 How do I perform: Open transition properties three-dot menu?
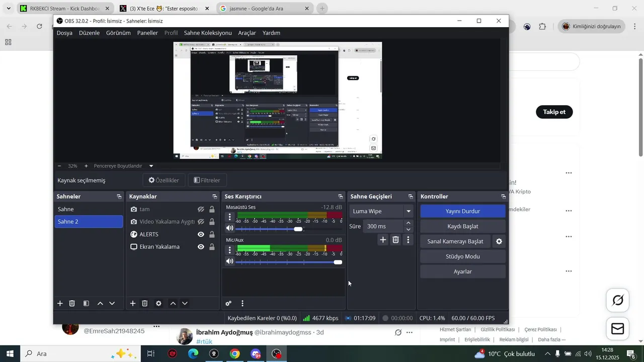point(409,240)
